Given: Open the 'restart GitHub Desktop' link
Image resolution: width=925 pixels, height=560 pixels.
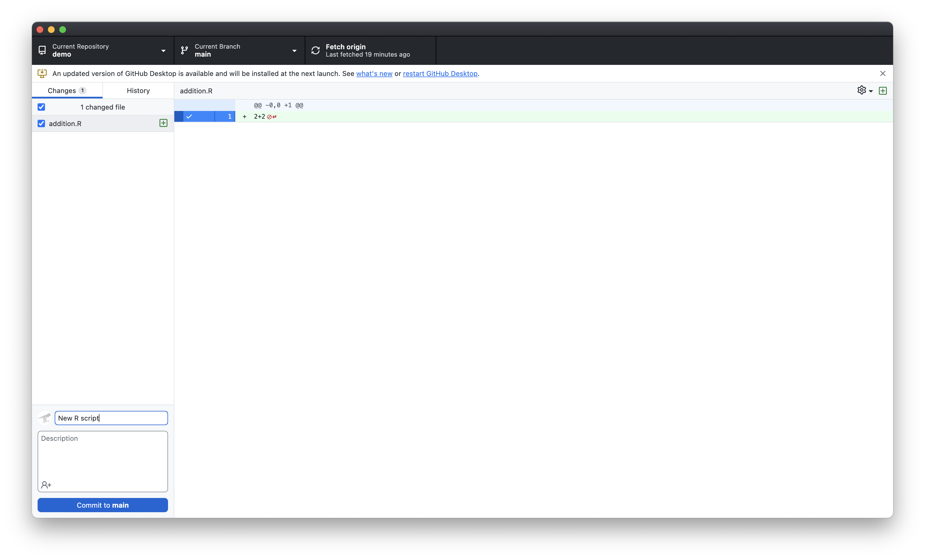Looking at the screenshot, I should point(440,73).
